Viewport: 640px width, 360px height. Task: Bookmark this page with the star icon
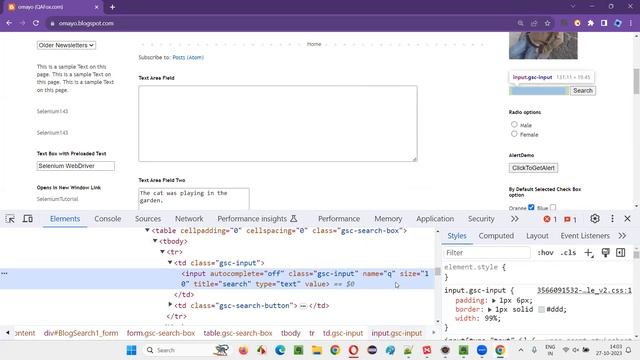(x=547, y=23)
